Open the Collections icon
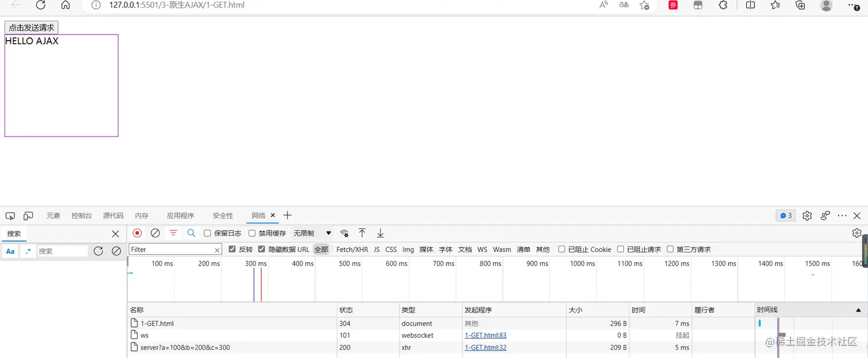 click(x=801, y=5)
